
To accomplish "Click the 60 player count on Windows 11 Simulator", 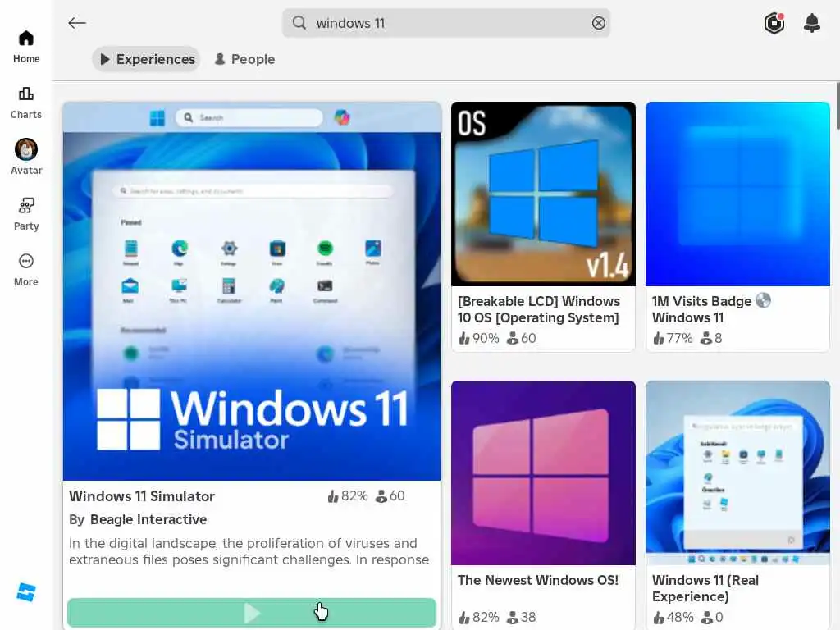I will click(390, 496).
